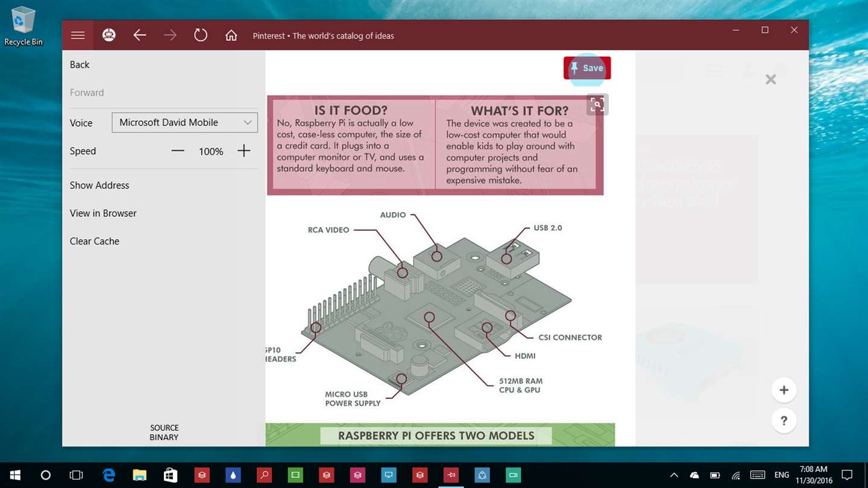Click the WHAT'S IT FOR? heading

pyautogui.click(x=520, y=111)
